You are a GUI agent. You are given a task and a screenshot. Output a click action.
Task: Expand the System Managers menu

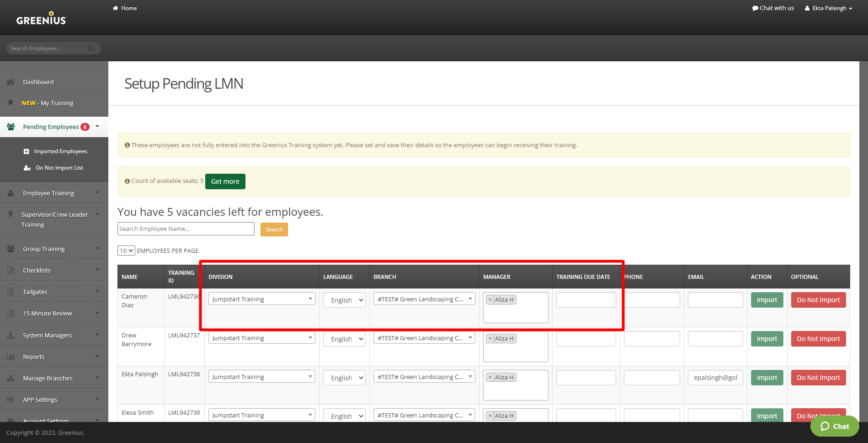pos(54,335)
